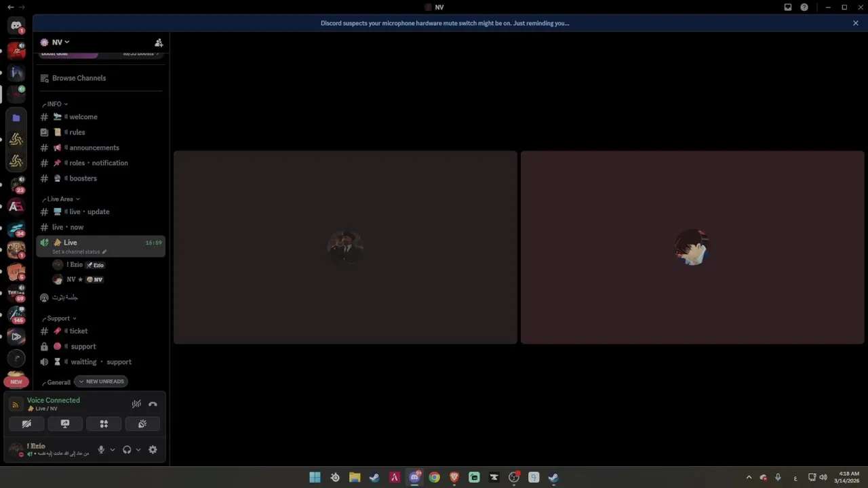Click the red NEW server pill

pyautogui.click(x=16, y=382)
